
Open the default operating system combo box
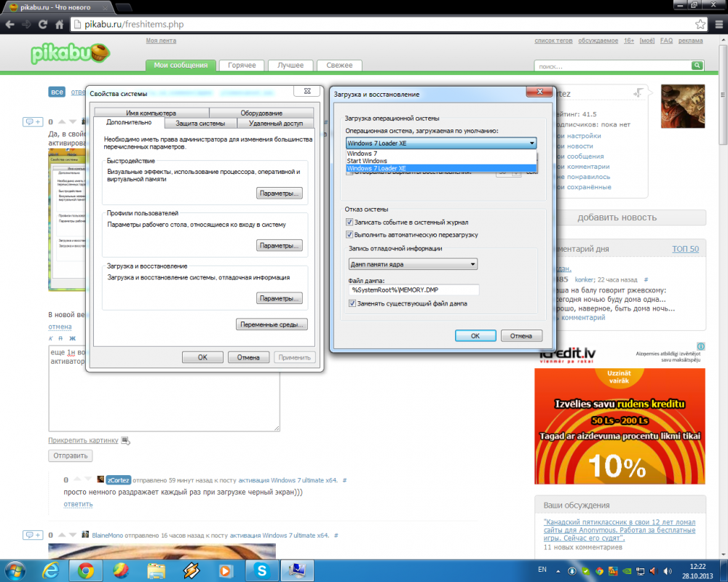point(441,143)
